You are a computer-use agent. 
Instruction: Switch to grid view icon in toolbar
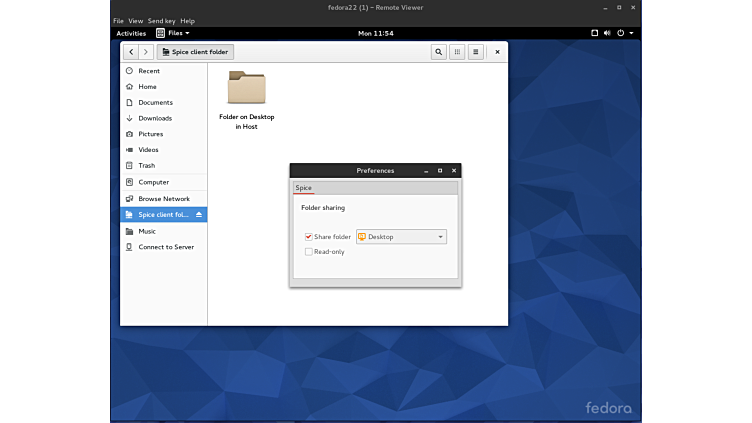457,52
